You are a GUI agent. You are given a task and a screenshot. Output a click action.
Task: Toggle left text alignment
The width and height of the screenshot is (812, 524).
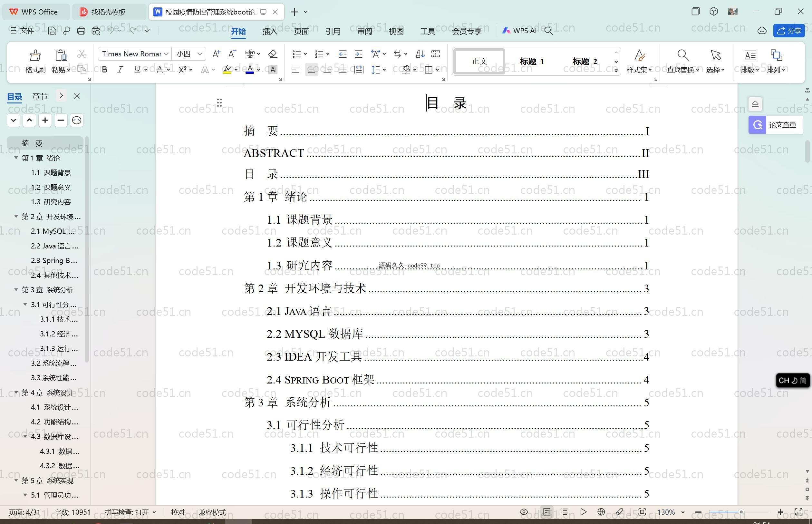295,70
